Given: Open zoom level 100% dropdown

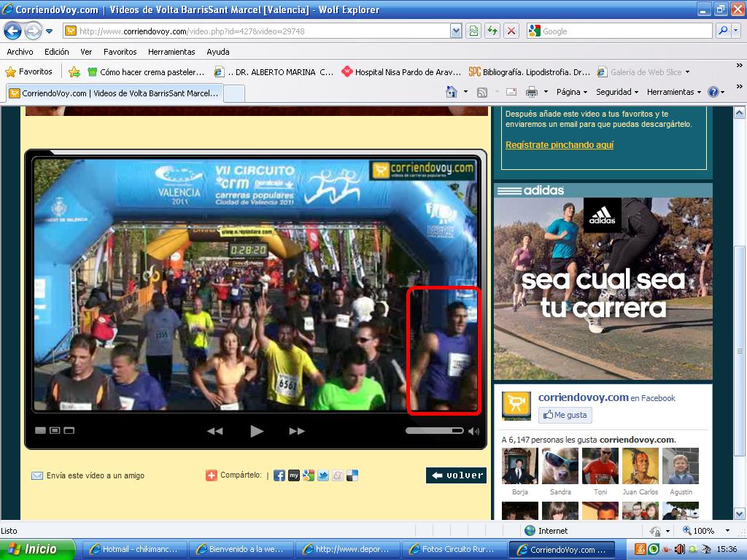Looking at the screenshot, I should (x=727, y=531).
